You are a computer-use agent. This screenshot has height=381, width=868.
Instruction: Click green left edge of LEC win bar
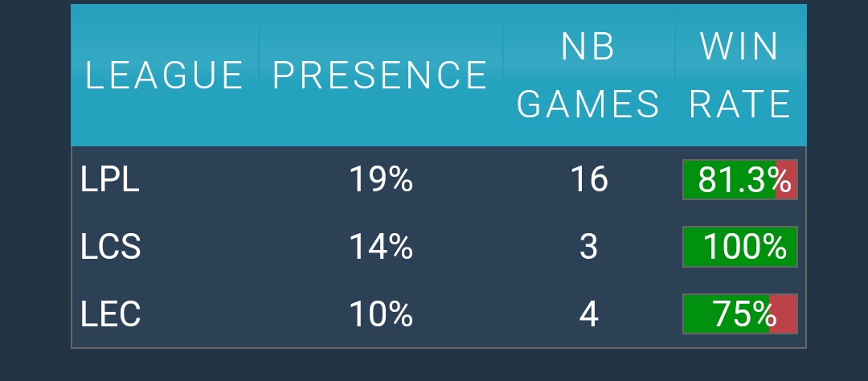[x=689, y=314]
